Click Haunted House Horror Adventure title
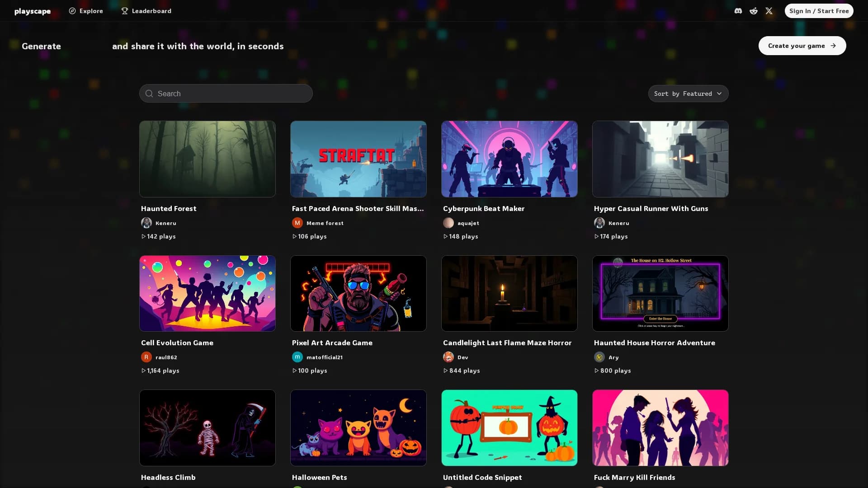This screenshot has width=868, height=488. point(655,343)
